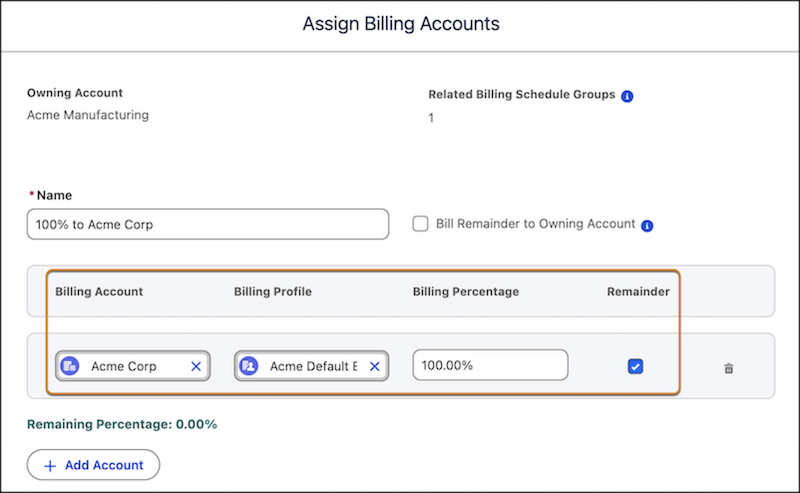Click the Add Account button

pos(93,465)
